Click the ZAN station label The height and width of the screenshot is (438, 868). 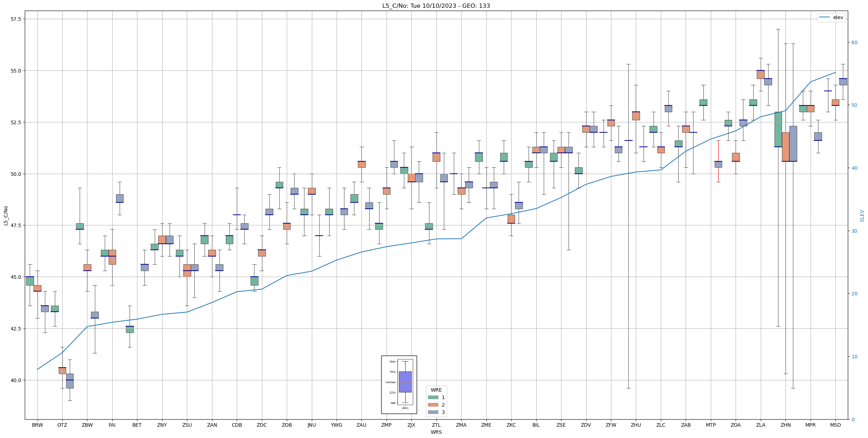tap(212, 425)
